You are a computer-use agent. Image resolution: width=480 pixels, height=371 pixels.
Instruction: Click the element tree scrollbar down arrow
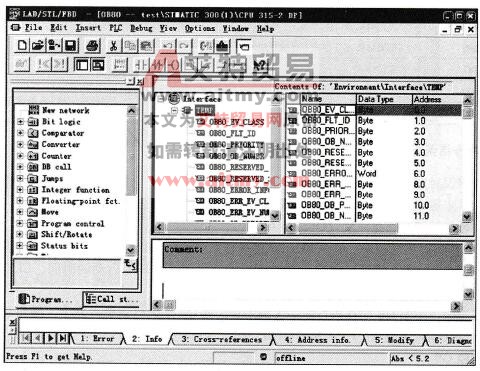pyautogui.click(x=131, y=250)
